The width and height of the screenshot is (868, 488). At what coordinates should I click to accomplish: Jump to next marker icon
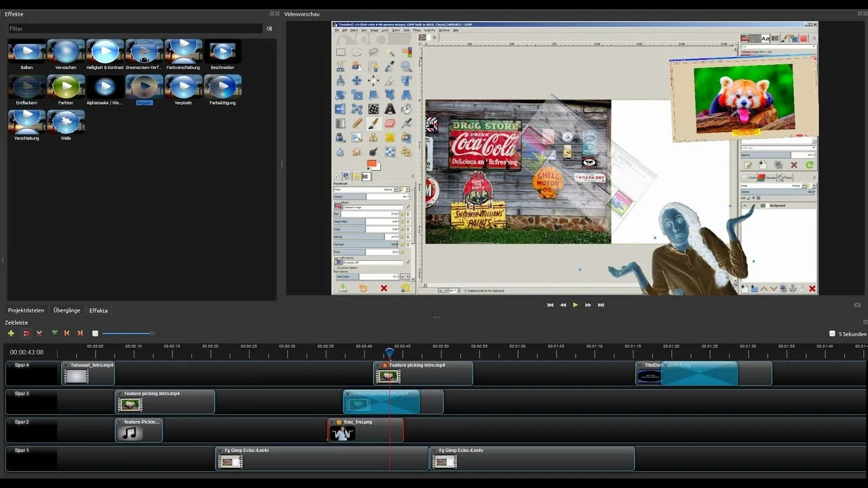(80, 333)
